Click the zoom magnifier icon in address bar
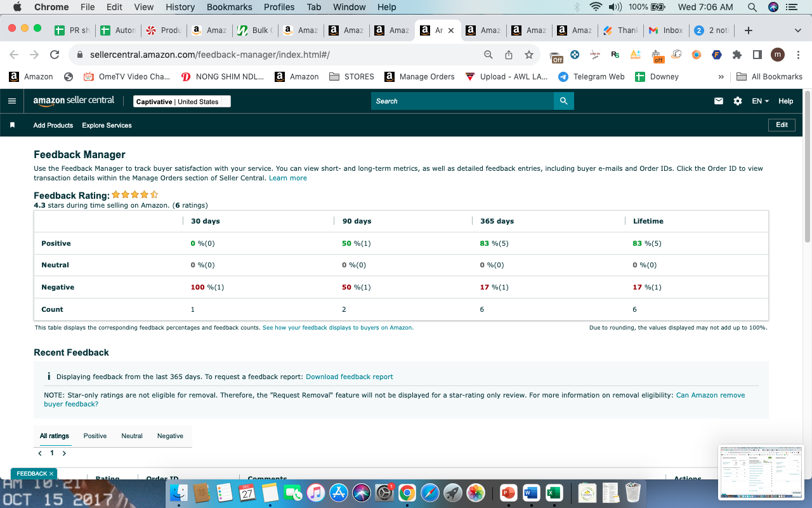Viewport: 812px width, 508px height. tap(488, 55)
